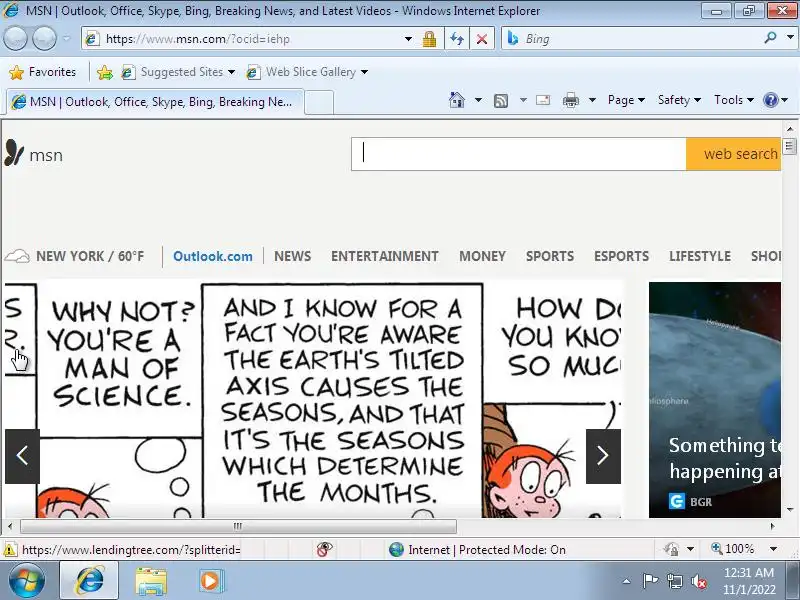Screen dimensions: 800x600
Task: Click the vertical scrollbar down arrow
Action: 789,509
